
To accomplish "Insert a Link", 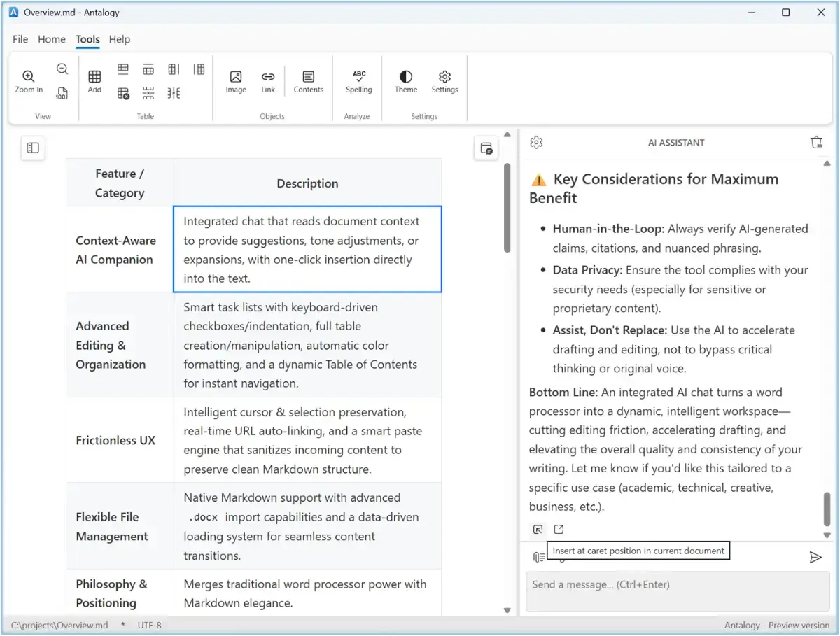I will click(268, 81).
